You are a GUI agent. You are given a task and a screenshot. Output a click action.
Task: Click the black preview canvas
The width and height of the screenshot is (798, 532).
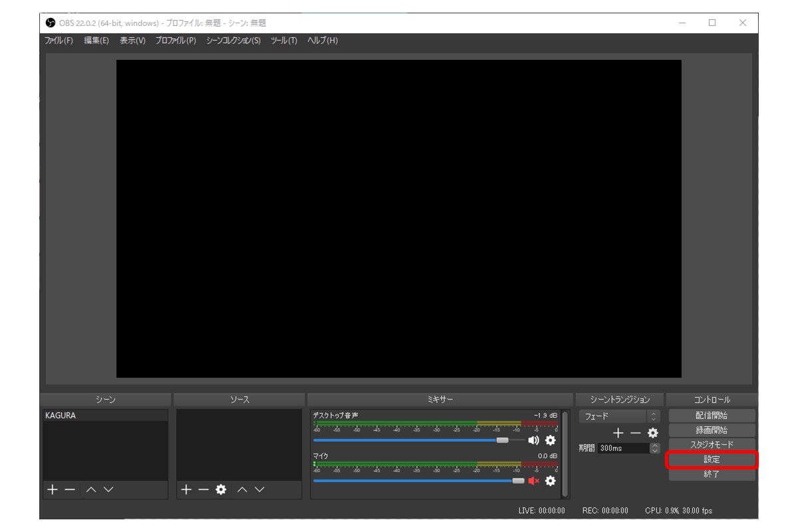[x=399, y=219]
